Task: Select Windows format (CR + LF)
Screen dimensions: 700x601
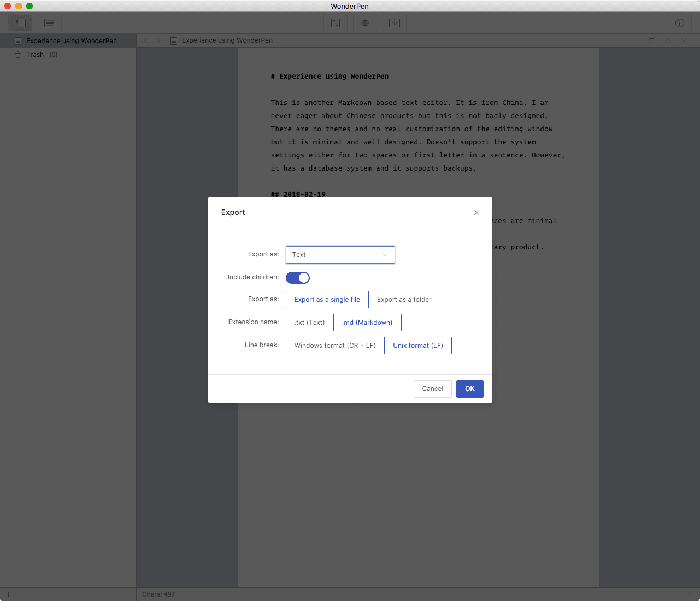Action: coord(335,346)
